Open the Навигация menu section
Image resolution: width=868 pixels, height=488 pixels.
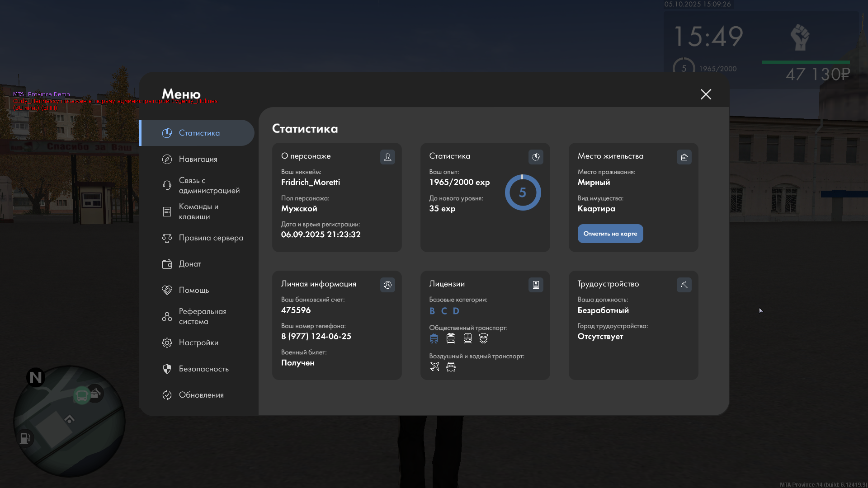[x=198, y=159]
